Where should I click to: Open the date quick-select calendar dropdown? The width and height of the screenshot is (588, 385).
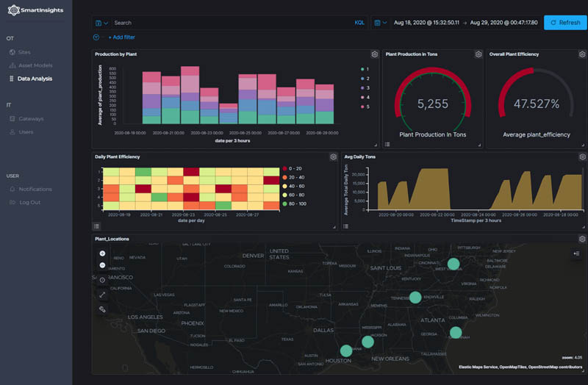[x=381, y=23]
